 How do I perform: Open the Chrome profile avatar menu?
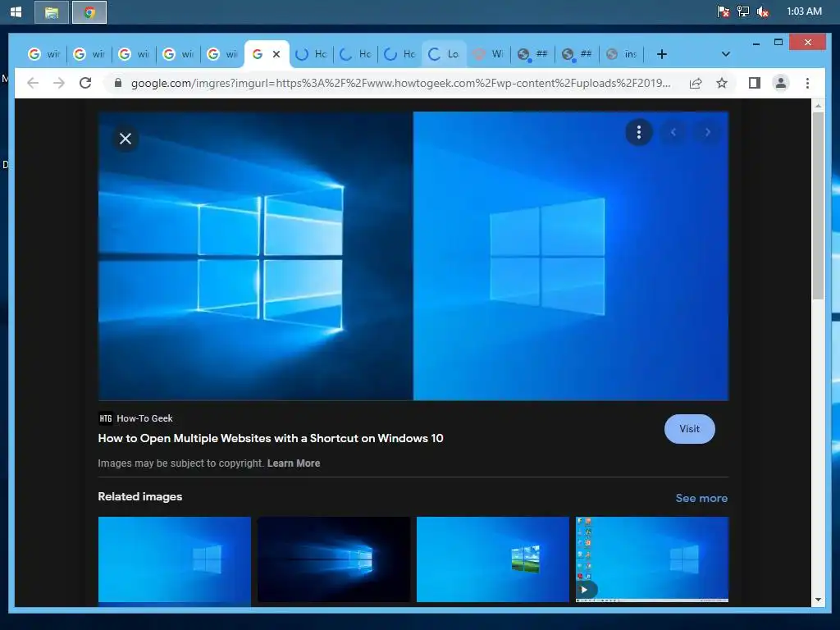click(781, 83)
